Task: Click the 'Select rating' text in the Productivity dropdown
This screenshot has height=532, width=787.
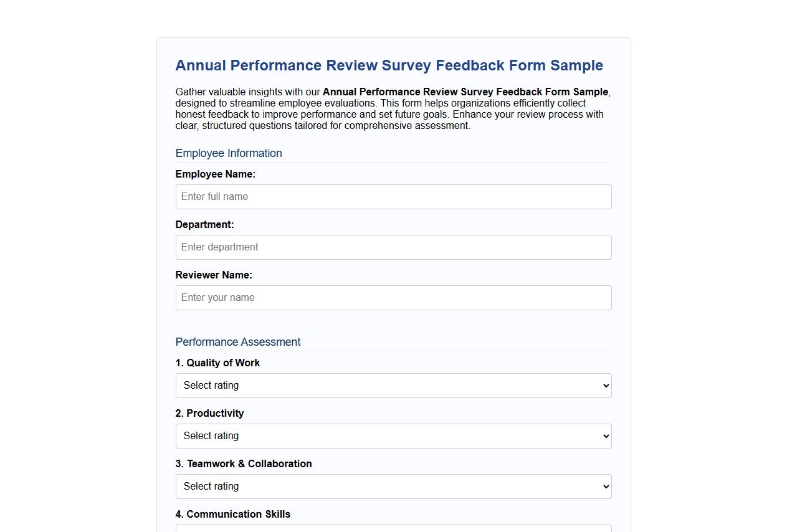Action: pyautogui.click(x=210, y=436)
